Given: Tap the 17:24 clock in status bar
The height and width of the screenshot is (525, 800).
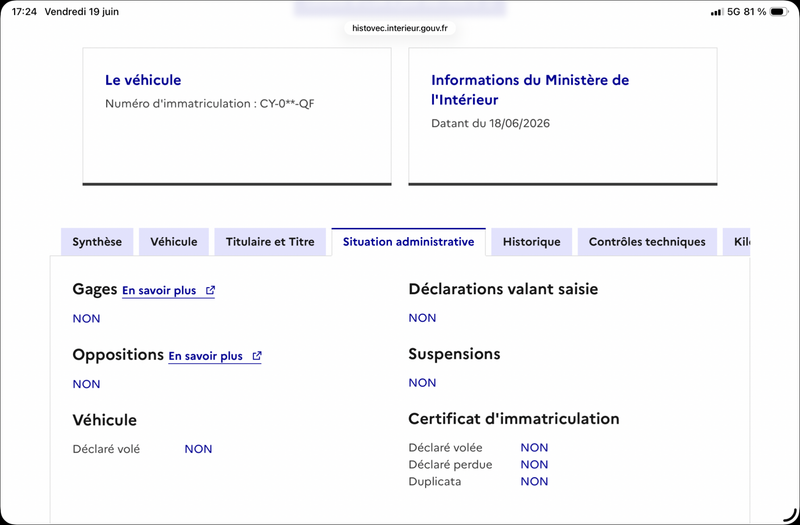Looking at the screenshot, I should (24, 12).
